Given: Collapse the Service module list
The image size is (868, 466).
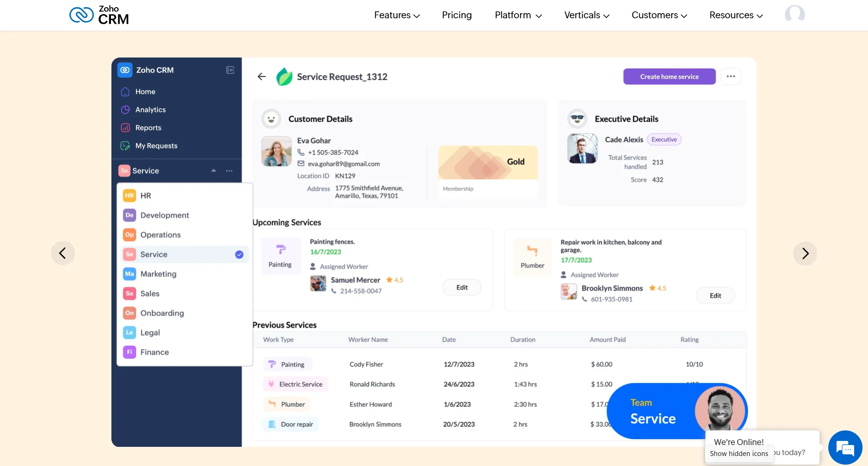Looking at the screenshot, I should tap(213, 170).
